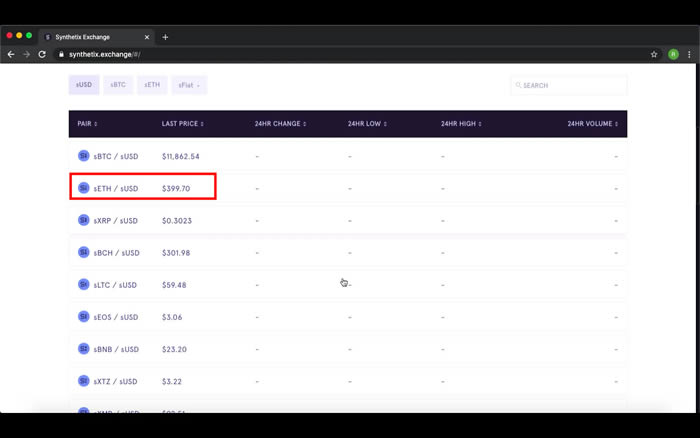
Task: Bookmark this page with the star icon
Action: coord(654,54)
